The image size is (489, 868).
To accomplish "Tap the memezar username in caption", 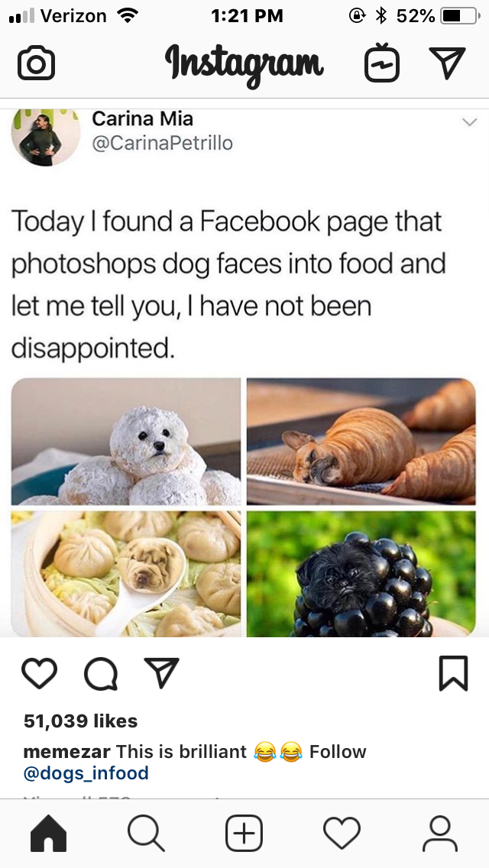I will (67, 752).
